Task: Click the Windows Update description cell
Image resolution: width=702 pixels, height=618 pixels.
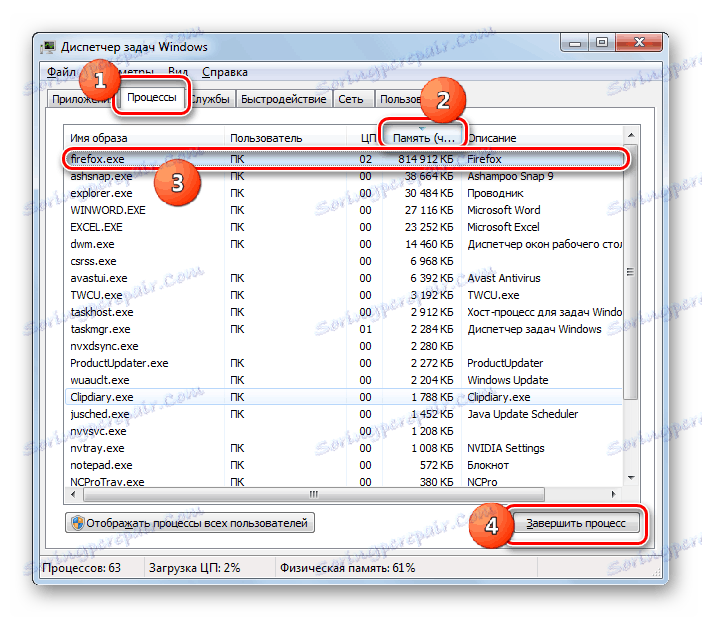Action: pos(508,380)
